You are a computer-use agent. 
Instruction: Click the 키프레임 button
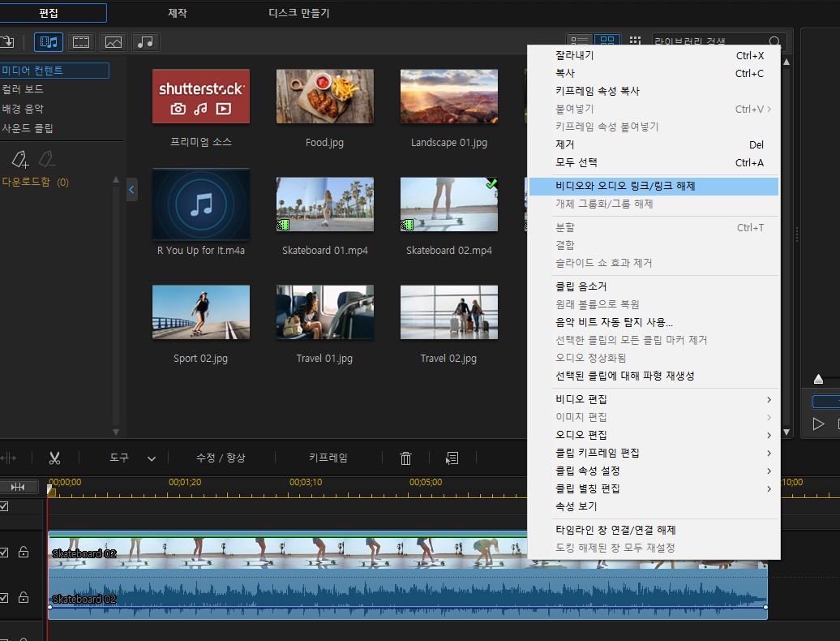[x=328, y=458]
